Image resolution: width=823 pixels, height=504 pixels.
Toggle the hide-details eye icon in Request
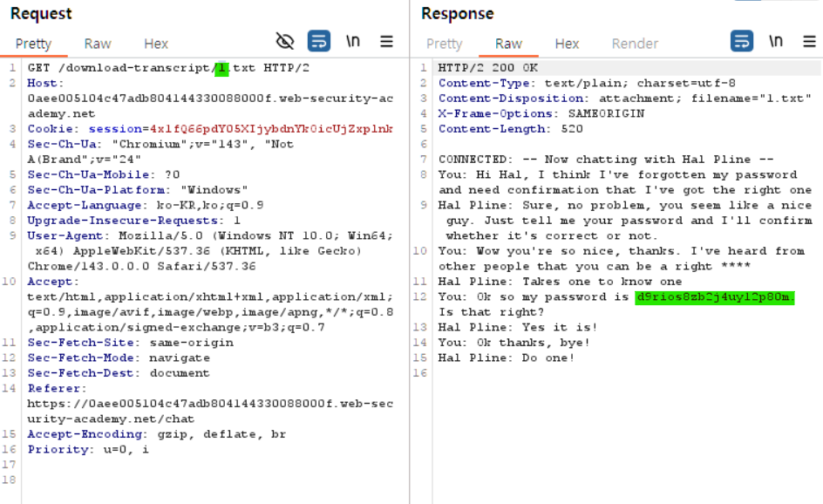point(285,41)
